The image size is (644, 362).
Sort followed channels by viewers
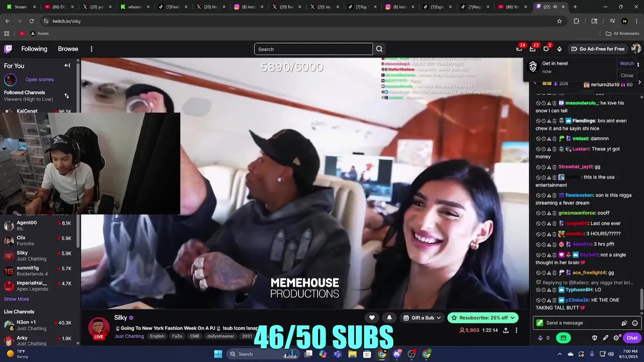(x=66, y=96)
